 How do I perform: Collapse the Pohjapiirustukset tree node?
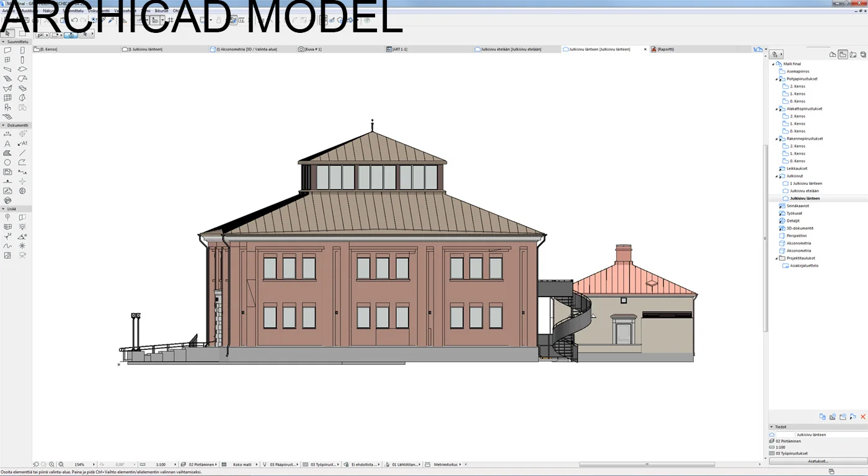click(x=776, y=79)
